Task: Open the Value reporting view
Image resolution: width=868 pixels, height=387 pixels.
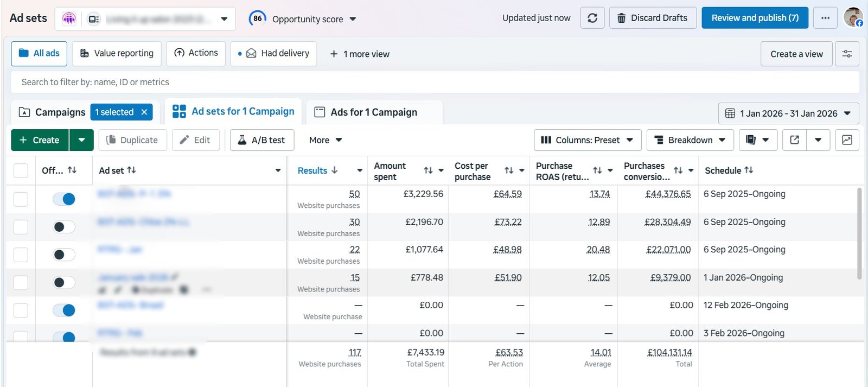Action: [x=117, y=53]
